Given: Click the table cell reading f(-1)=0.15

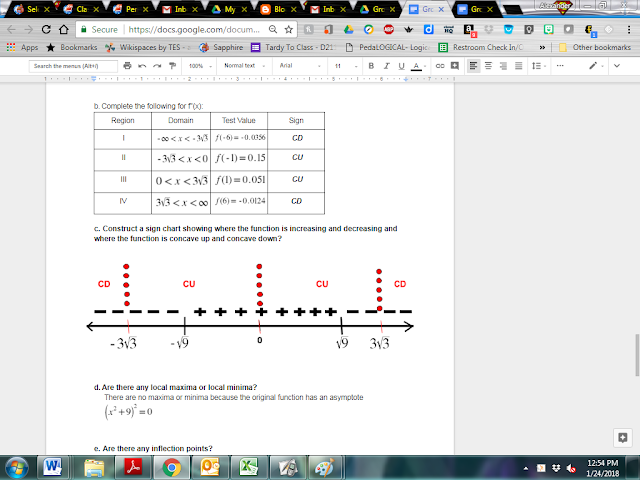Looking at the screenshot, I should (x=239, y=158).
